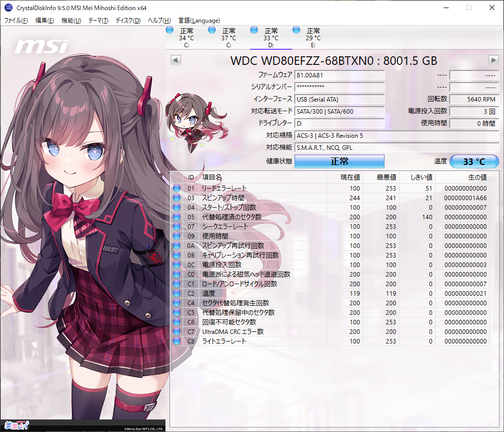The width and height of the screenshot is (504, 432).
Task: Click the 対応機能 field S.M.A.R.T., NCQ, GPL
Action: (x=397, y=147)
